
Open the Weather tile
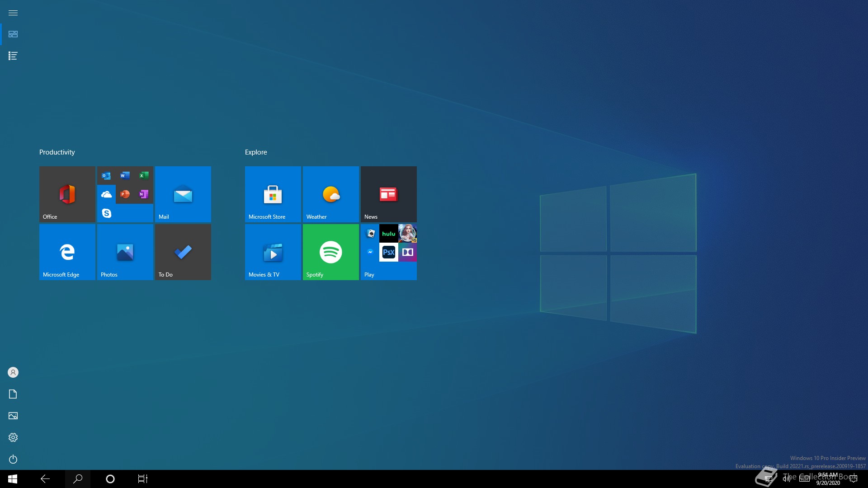click(x=330, y=194)
